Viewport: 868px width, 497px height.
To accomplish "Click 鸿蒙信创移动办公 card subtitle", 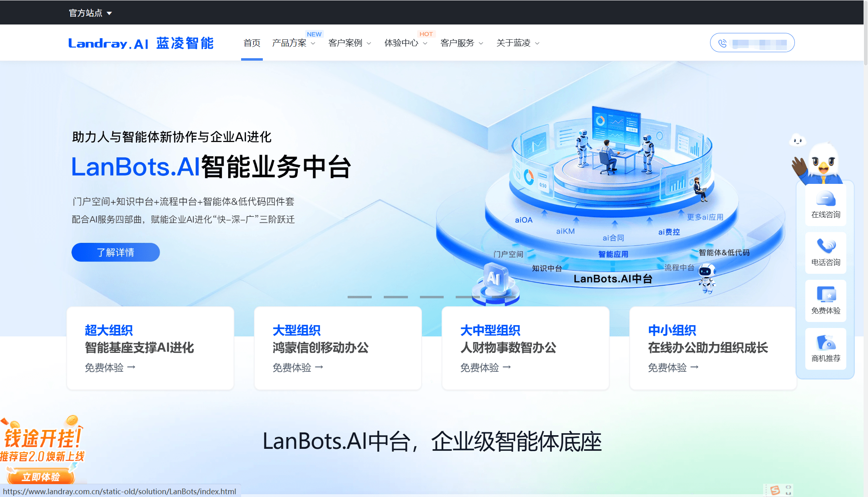I will [321, 348].
